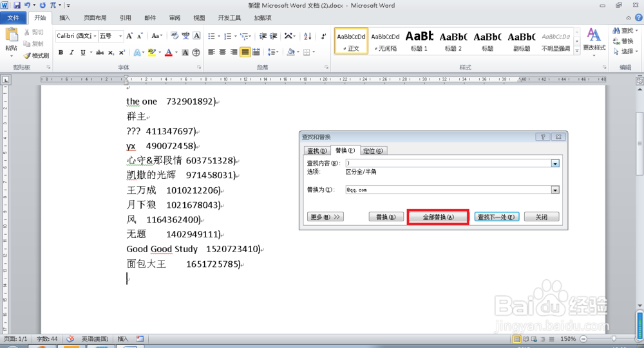
Task: Click the More (更多) button
Action: [x=325, y=217]
